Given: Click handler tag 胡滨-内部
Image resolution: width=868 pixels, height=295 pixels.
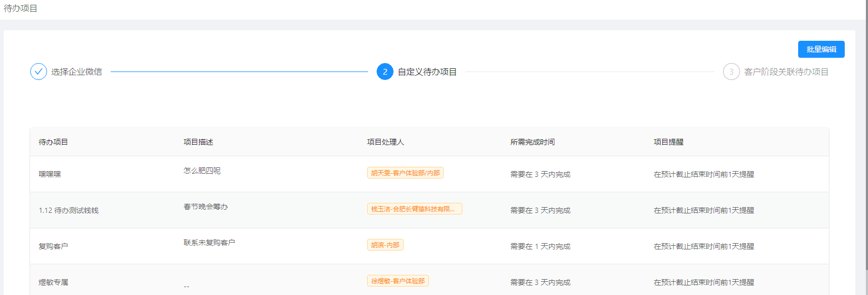Looking at the screenshot, I should (385, 245).
